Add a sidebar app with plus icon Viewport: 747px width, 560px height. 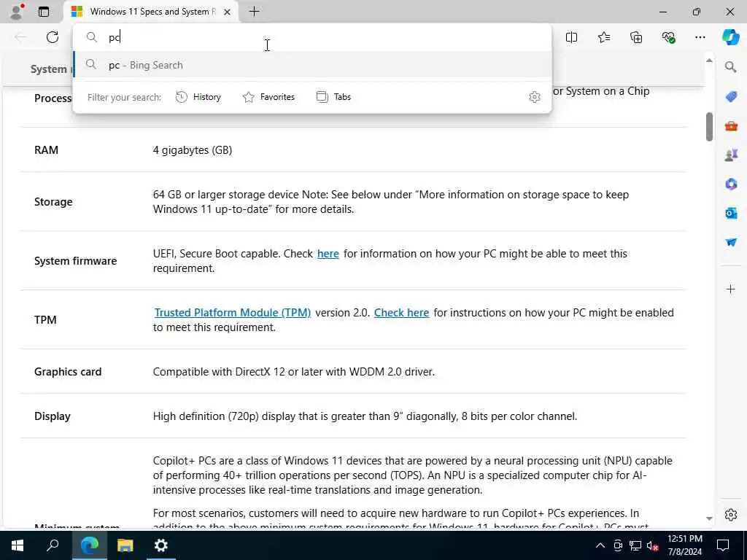pos(731,289)
